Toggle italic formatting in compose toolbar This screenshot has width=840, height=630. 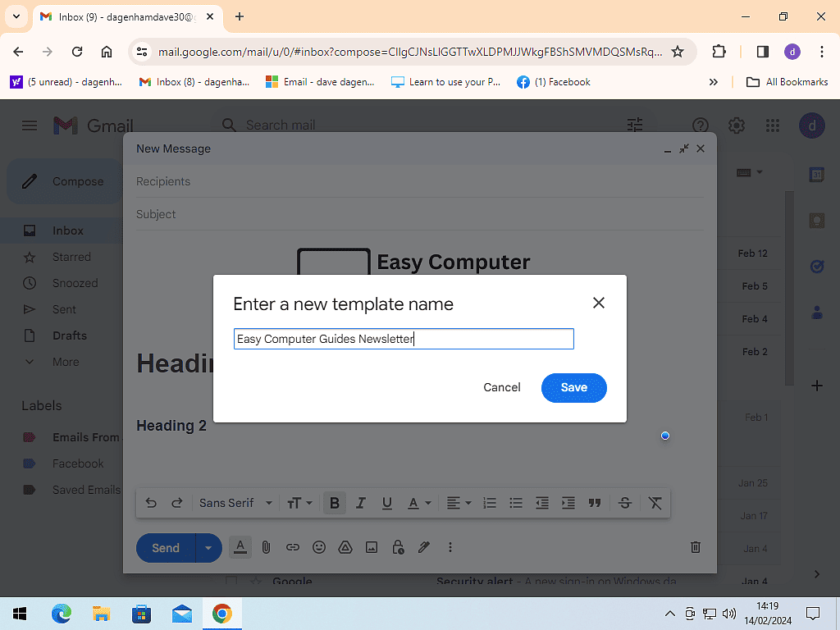click(360, 503)
